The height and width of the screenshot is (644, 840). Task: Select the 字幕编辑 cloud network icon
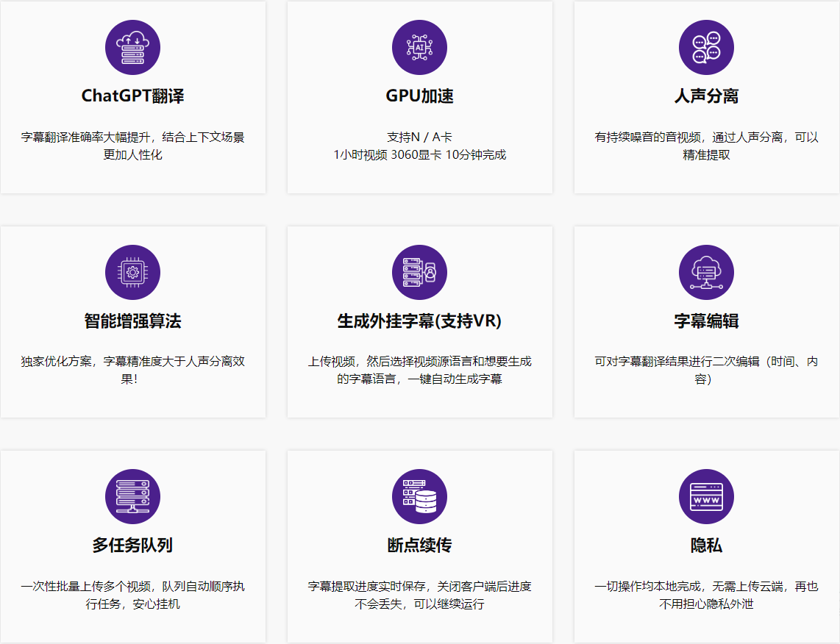click(x=706, y=272)
